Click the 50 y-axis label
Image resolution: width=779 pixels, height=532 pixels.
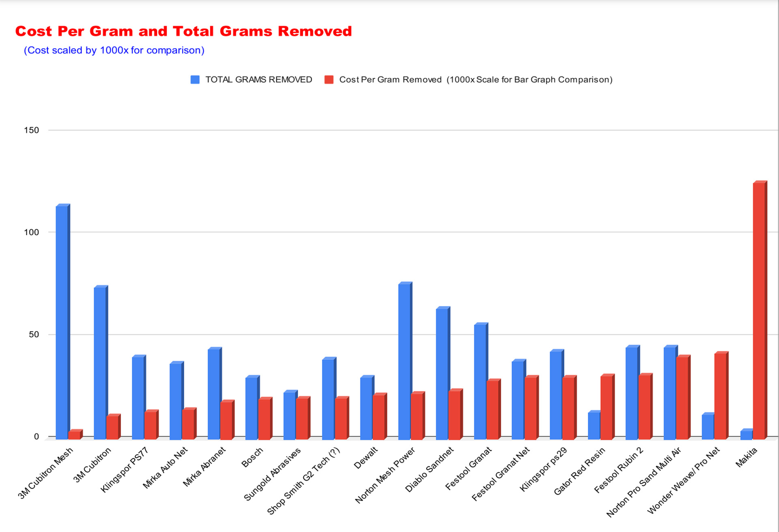tap(34, 335)
